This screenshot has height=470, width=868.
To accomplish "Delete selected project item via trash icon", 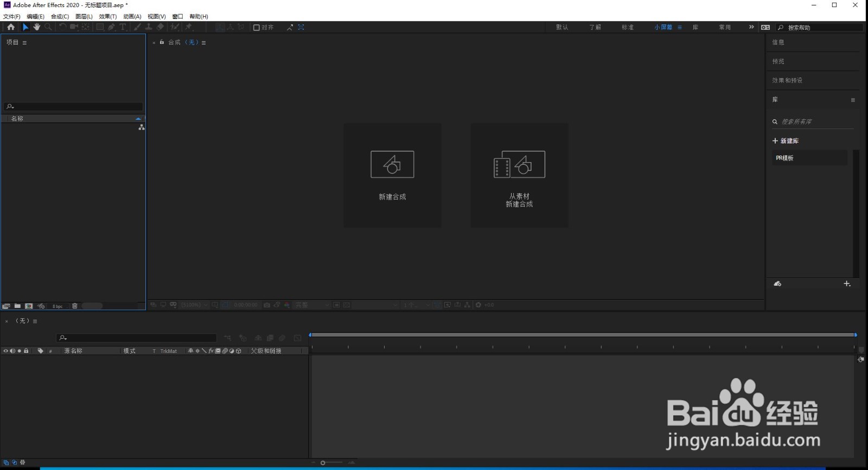I will [x=75, y=306].
